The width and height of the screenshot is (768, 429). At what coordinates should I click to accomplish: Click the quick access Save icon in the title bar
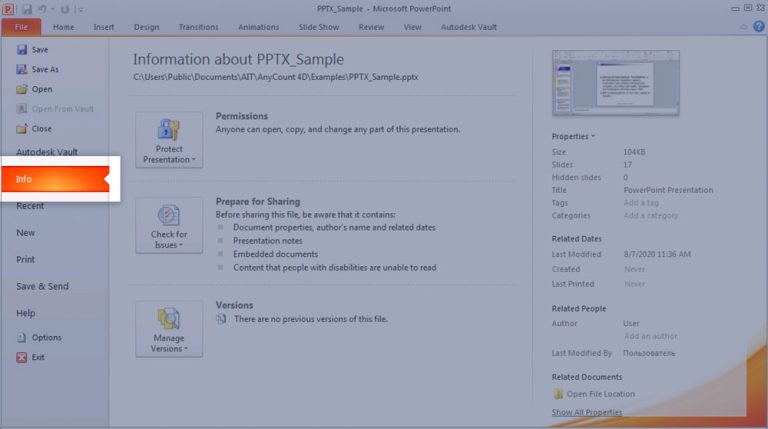[26, 9]
